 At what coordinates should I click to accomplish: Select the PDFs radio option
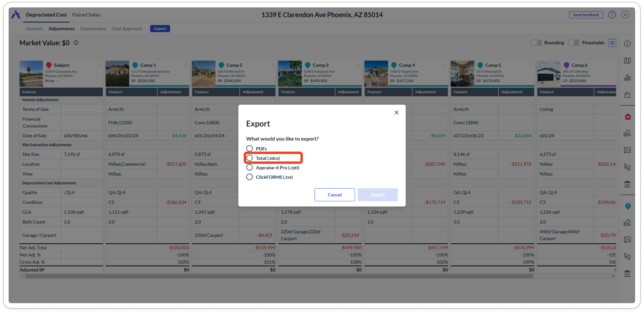(250, 148)
